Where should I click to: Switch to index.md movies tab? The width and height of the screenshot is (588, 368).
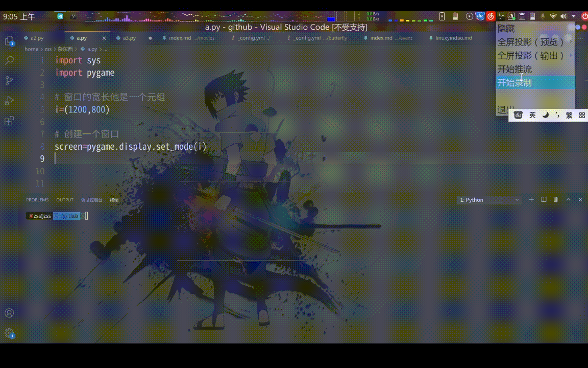pos(188,38)
